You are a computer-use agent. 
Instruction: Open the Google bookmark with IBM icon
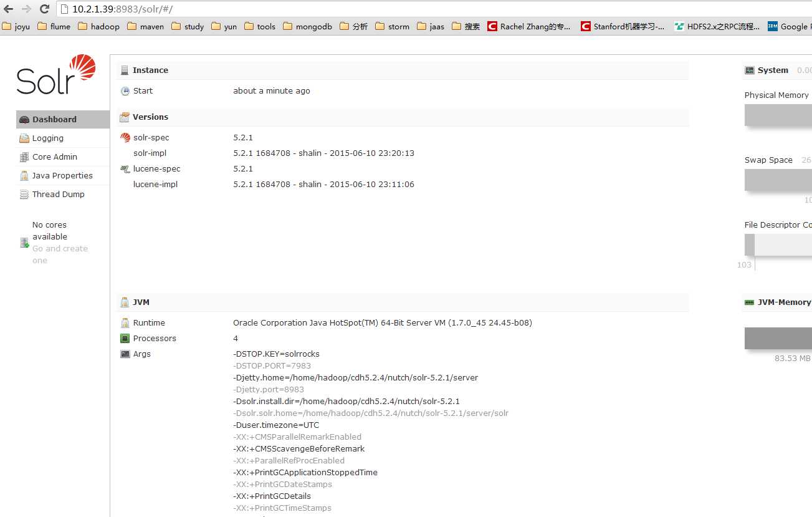pos(790,26)
